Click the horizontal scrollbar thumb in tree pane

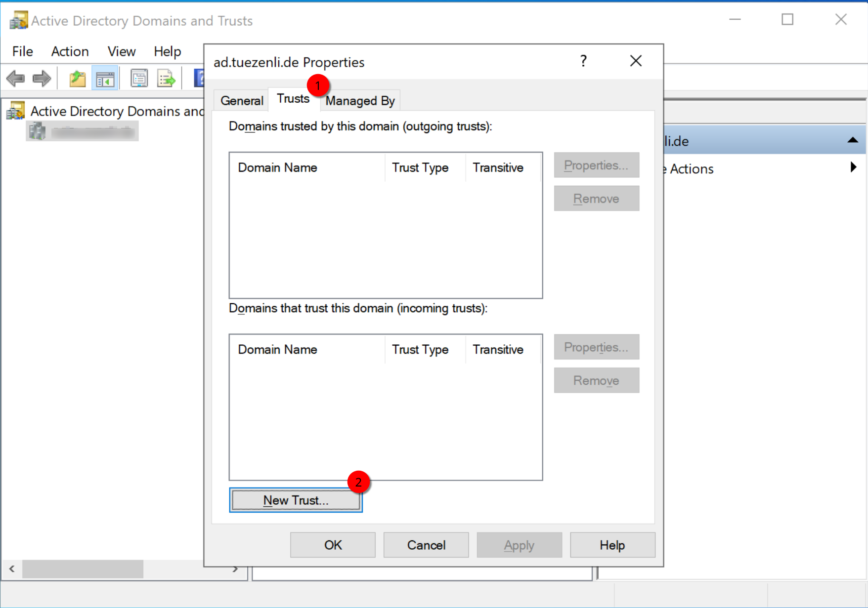pyautogui.click(x=83, y=569)
